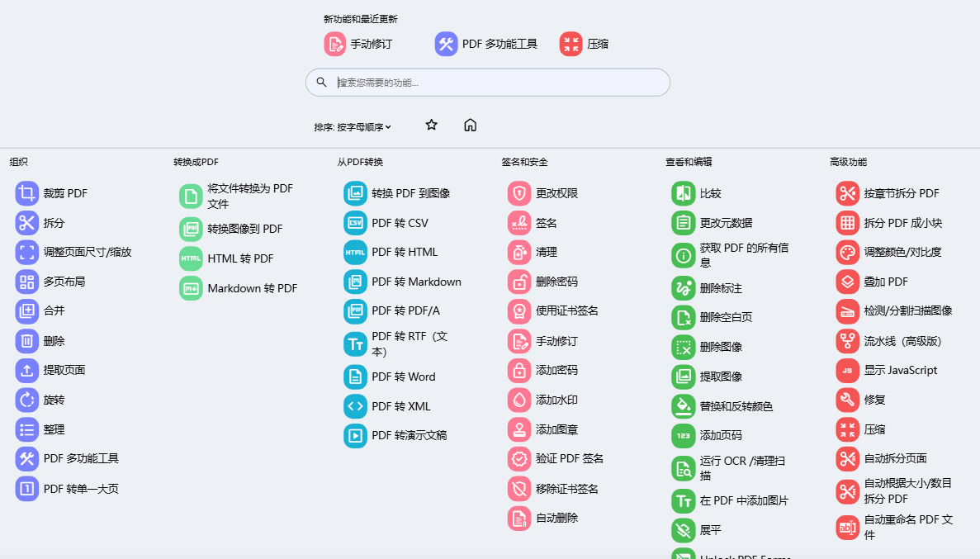Click the 添加页码 123 icon
The width and height of the screenshot is (980, 559).
click(684, 435)
